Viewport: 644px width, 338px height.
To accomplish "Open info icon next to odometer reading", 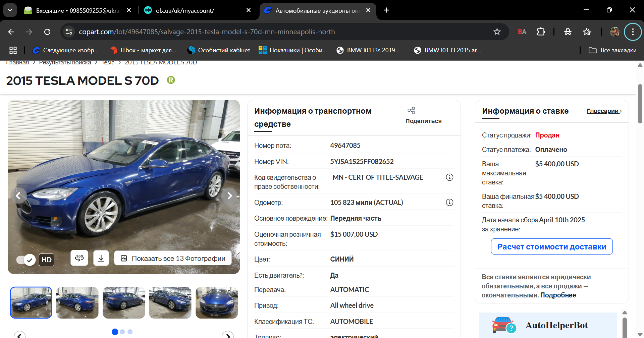I will click(449, 203).
